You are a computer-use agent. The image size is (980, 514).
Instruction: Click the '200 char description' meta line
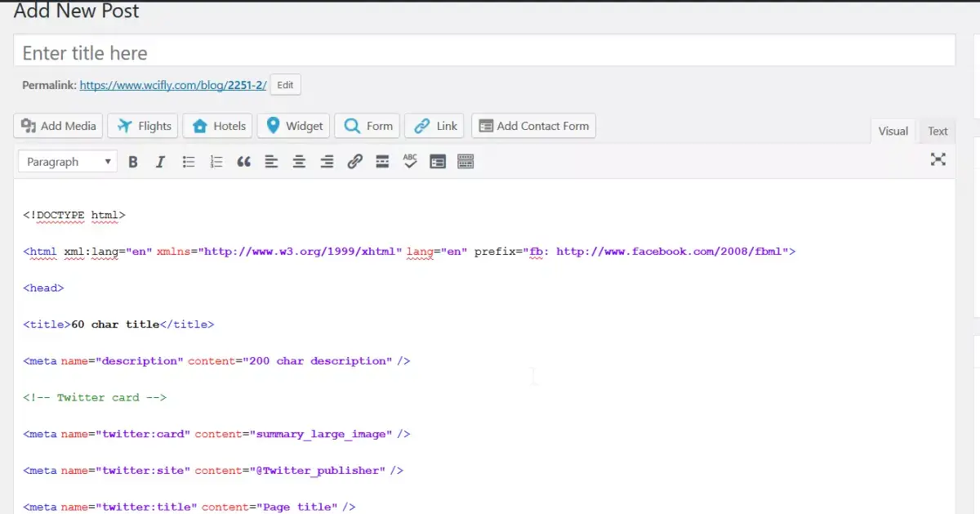pyautogui.click(x=216, y=361)
